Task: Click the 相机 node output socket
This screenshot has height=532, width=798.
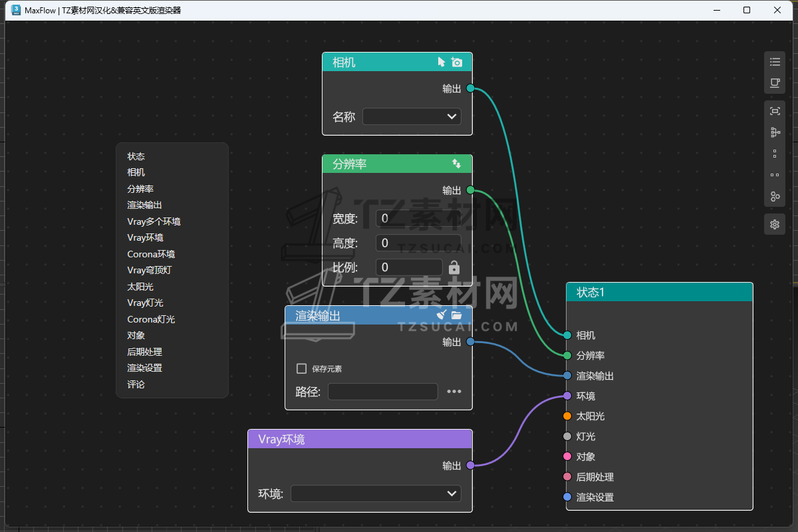Action: coord(470,88)
